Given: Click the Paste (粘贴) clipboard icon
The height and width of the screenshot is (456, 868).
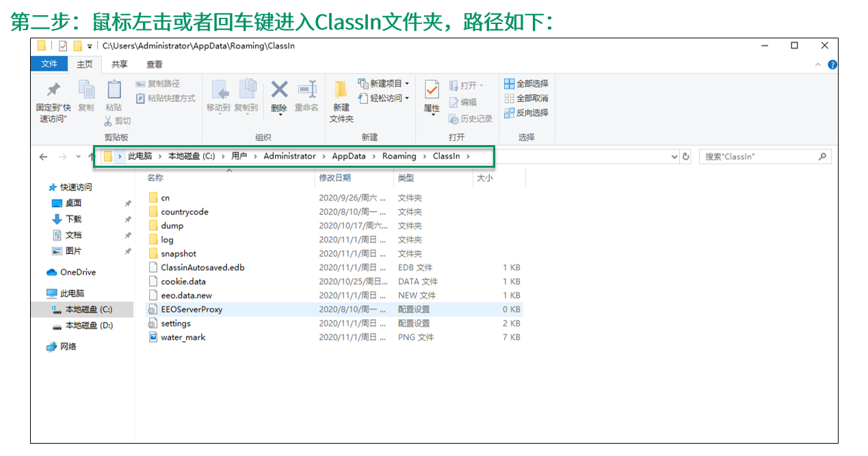Looking at the screenshot, I should (114, 90).
